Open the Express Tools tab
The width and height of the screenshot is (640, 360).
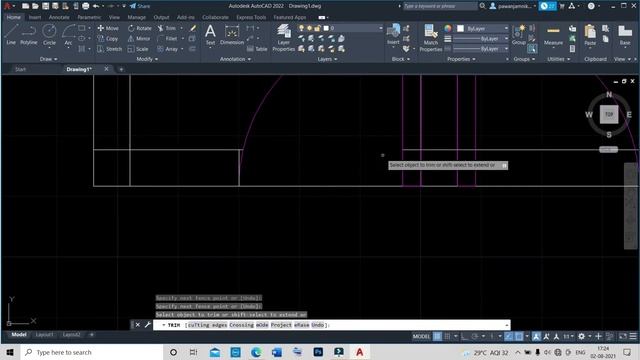[x=251, y=18]
